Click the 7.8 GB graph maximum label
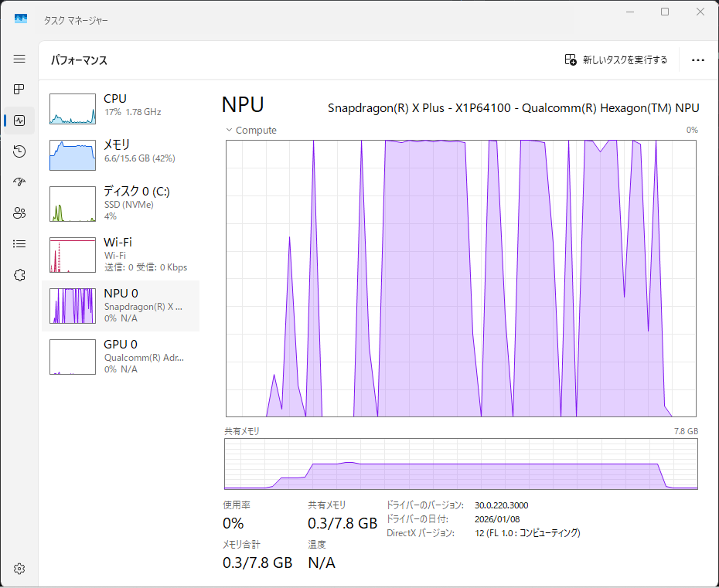Screen dimensions: 719x588 pyautogui.click(x=686, y=431)
